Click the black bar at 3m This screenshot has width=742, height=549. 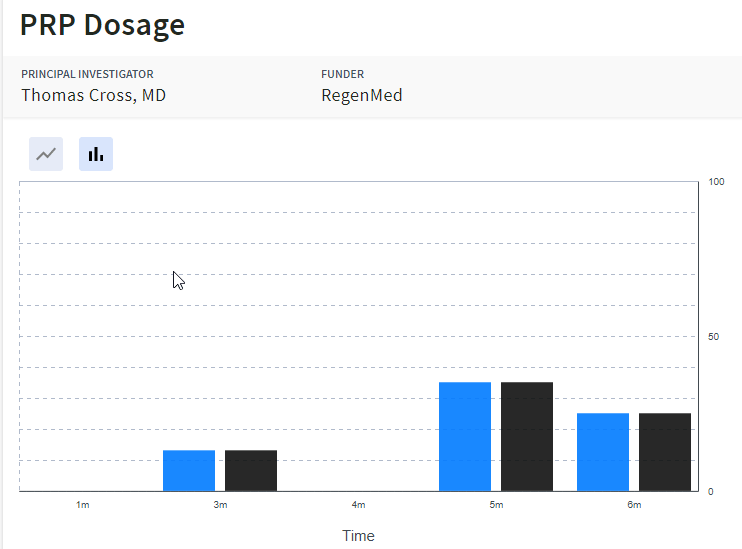click(251, 470)
